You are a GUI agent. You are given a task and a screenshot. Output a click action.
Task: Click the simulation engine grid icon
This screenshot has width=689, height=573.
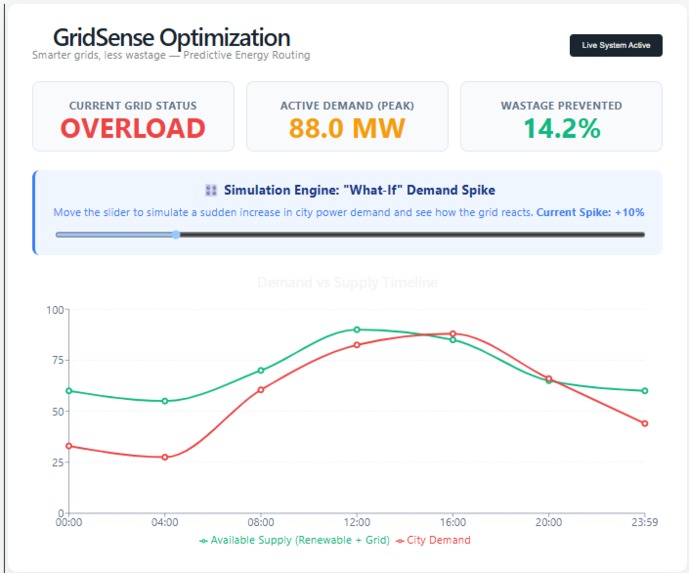211,190
